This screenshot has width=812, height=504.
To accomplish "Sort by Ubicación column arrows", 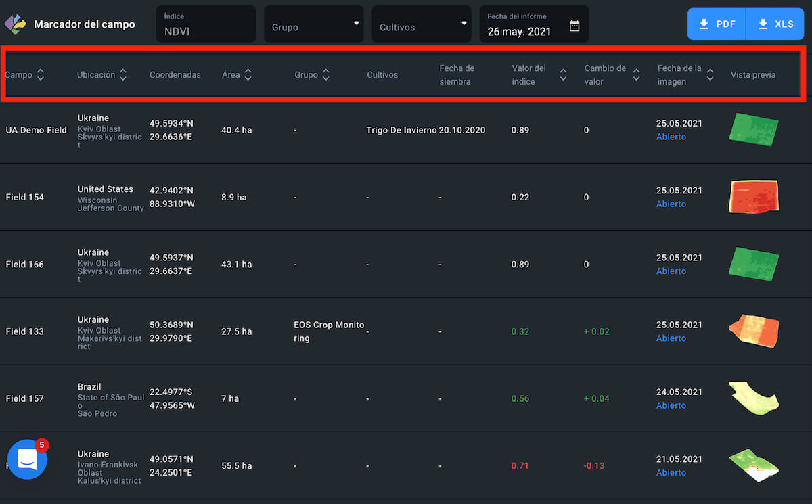I will (x=122, y=75).
